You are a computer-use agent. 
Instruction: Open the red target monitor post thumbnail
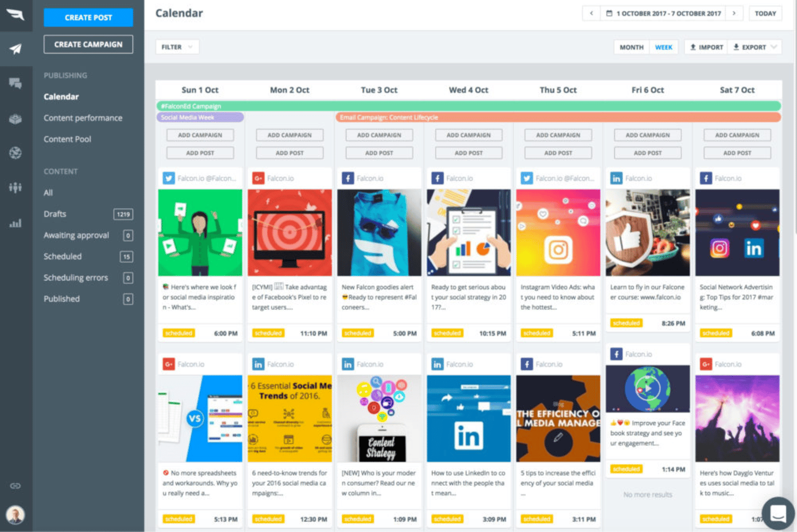pyautogui.click(x=290, y=233)
